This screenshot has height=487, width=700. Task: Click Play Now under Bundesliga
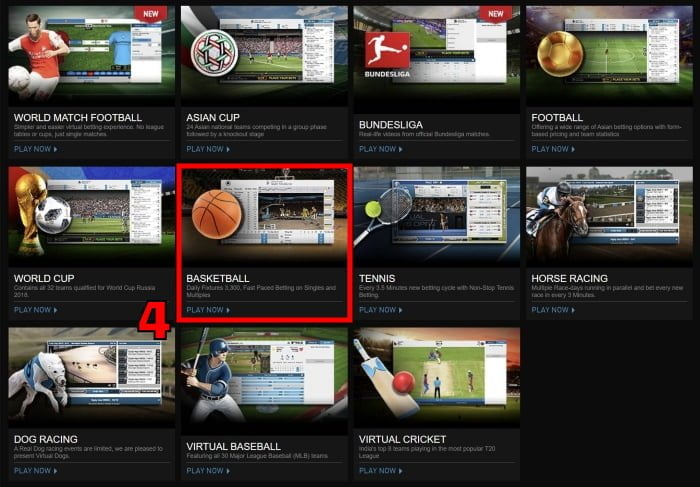[x=381, y=149]
